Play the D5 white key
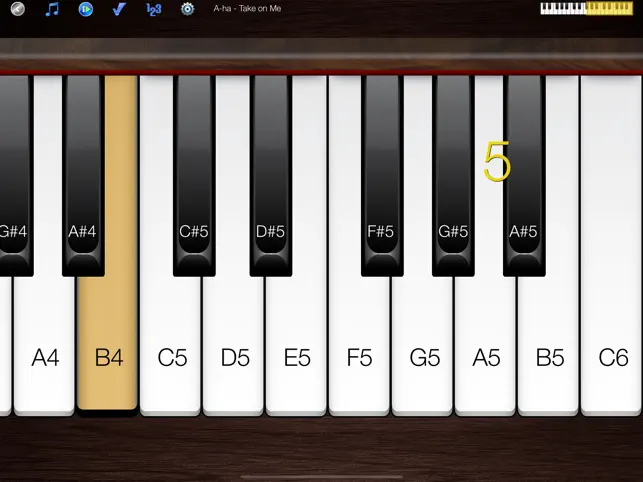The width and height of the screenshot is (643, 482). click(x=233, y=345)
